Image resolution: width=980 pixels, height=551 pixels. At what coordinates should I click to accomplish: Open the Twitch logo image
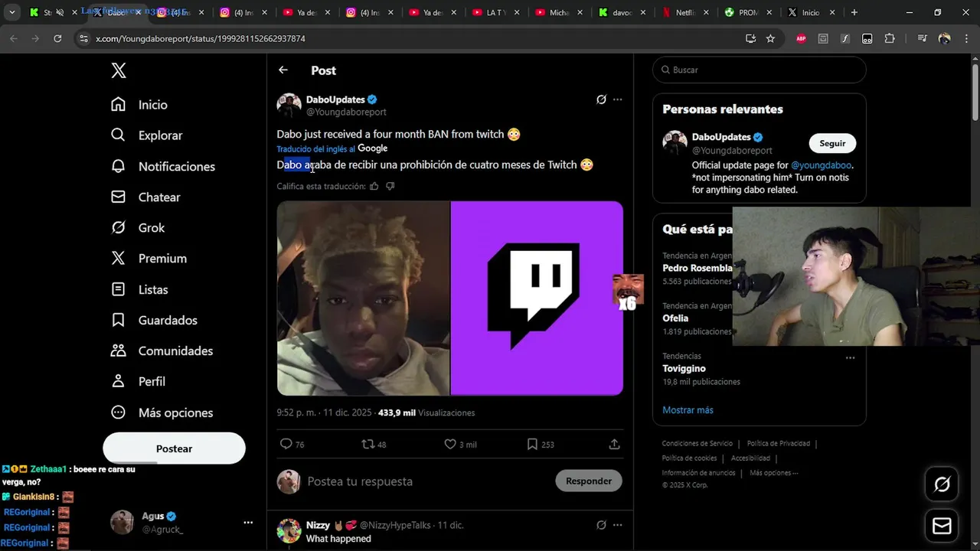pyautogui.click(x=537, y=298)
